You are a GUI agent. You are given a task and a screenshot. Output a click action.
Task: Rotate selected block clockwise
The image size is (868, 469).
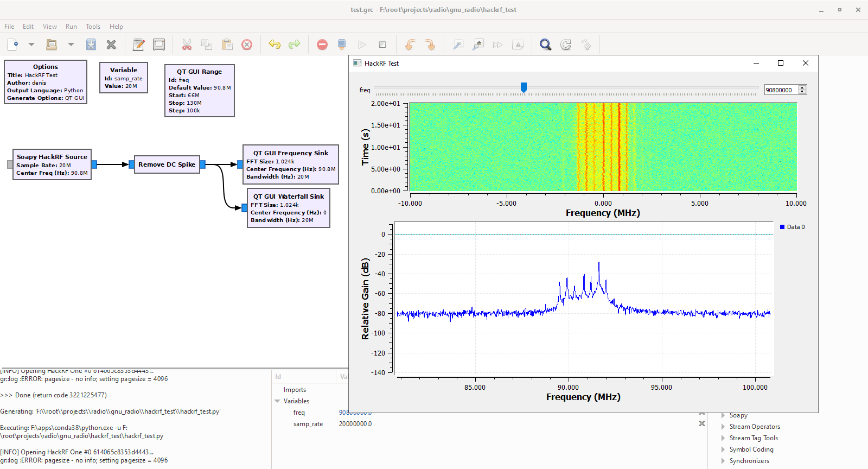pos(430,45)
